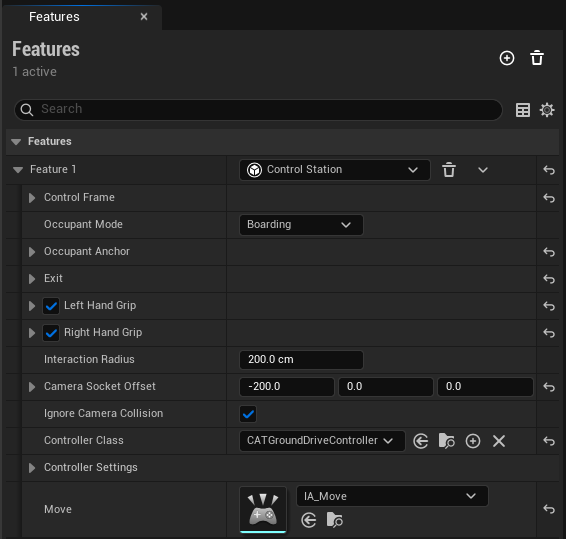Reset Occupant Anchor to default
Viewport: 566px width, 539px height.
(549, 252)
